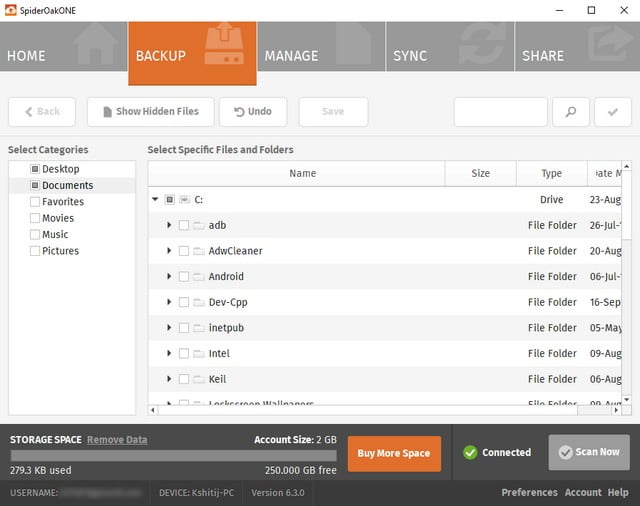The image size is (640, 506).
Task: Click Buy More Space button
Action: coord(394,453)
